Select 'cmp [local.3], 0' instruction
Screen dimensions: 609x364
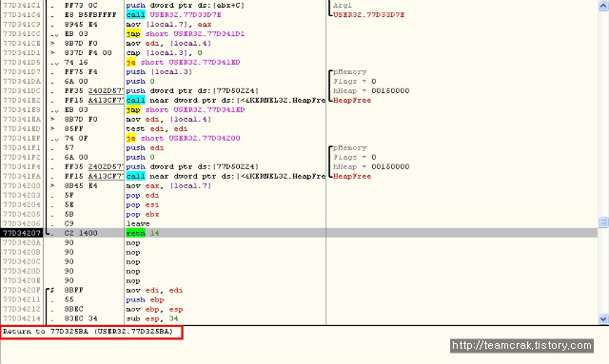tap(164, 53)
